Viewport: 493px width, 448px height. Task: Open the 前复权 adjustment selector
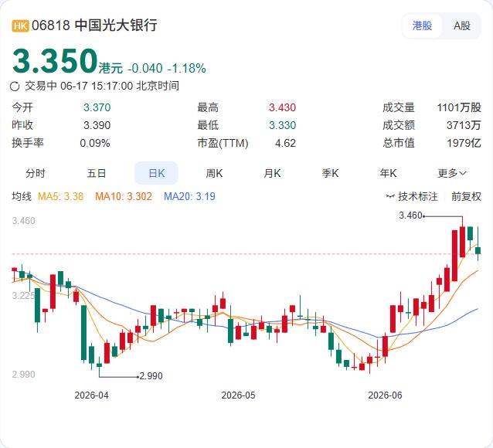click(x=466, y=196)
